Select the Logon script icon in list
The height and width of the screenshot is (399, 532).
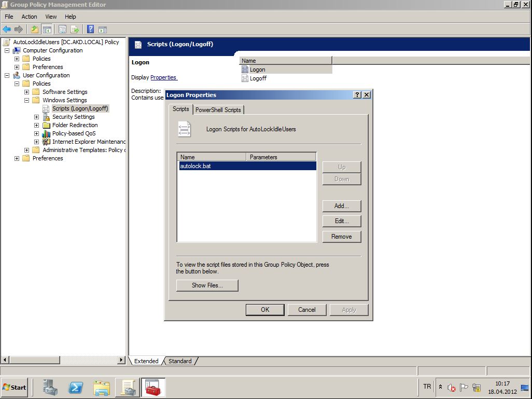pyautogui.click(x=245, y=70)
